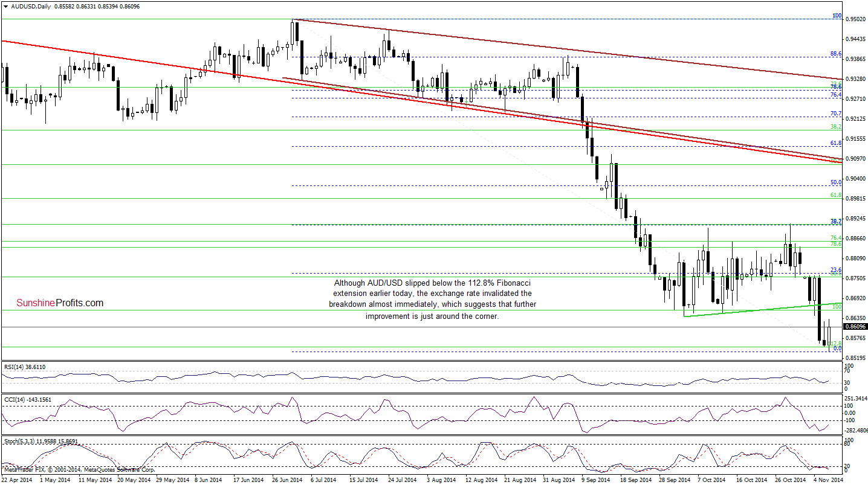Click the 31 Aug 2014 date label
This screenshot has height=485, width=868.
(x=559, y=480)
